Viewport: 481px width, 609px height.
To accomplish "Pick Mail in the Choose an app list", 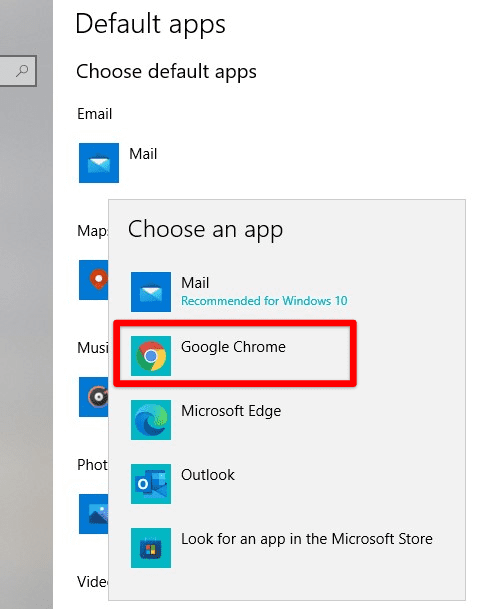I will click(x=287, y=292).
